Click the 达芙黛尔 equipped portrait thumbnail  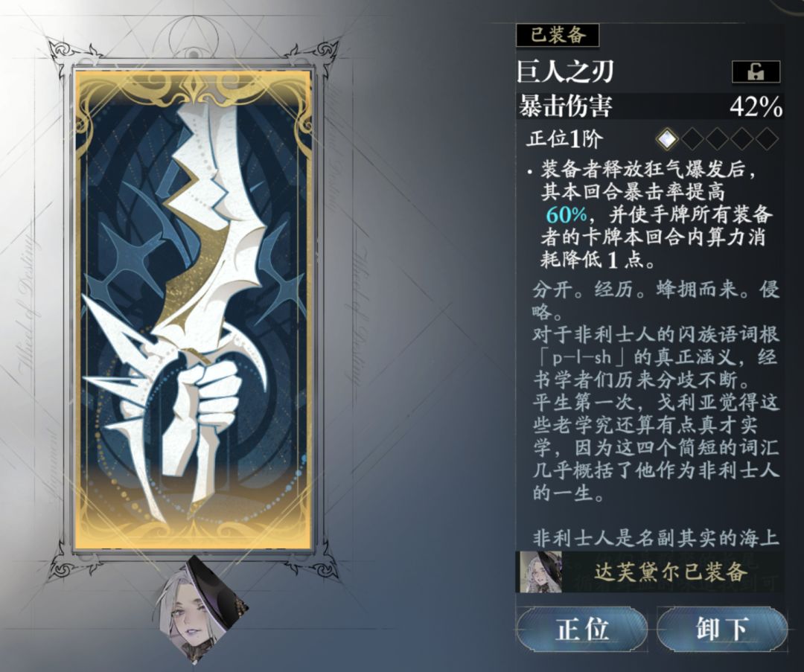pos(538,572)
